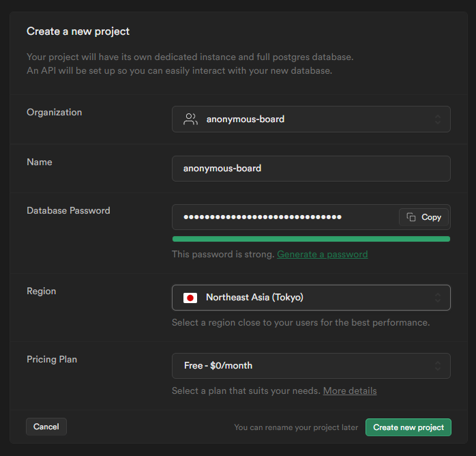476x456 pixels.
Task: Open the Free - $0/month plan dropdown
Action: [x=311, y=366]
